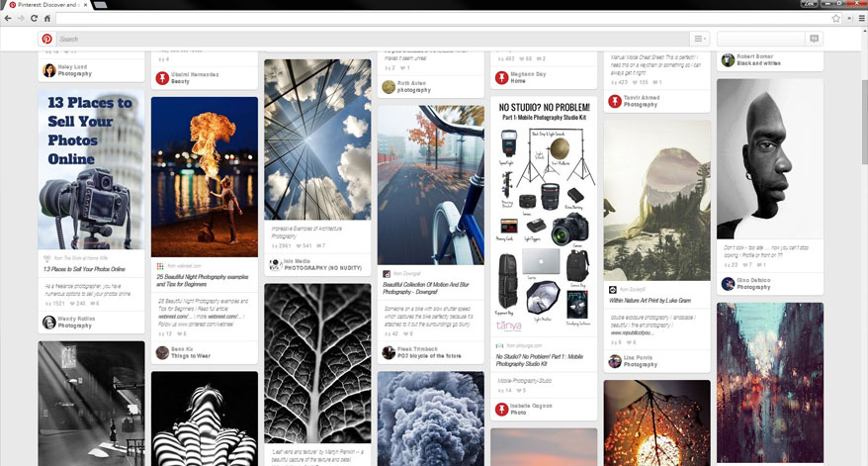Open 'PO2 bicycle of the future' board link
868x466 pixels.
[429, 356]
